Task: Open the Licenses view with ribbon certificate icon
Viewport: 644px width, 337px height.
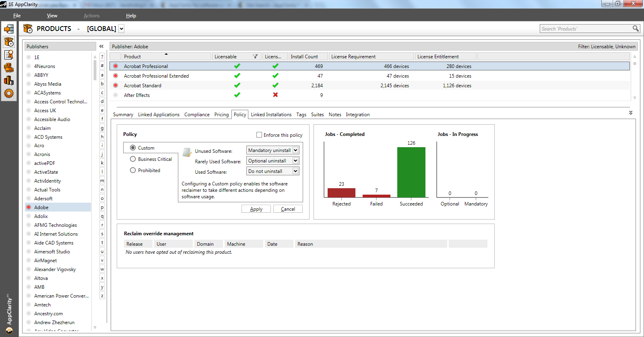Action: pos(9,55)
